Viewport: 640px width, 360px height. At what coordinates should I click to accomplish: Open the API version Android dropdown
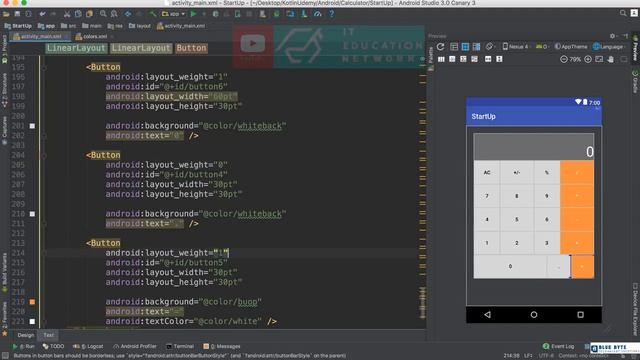542,47
